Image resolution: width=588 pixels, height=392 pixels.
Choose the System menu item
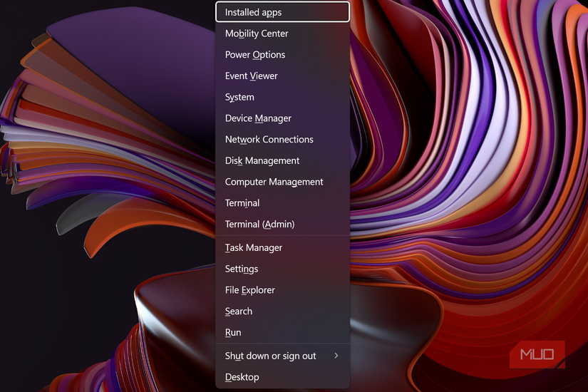pos(282,97)
